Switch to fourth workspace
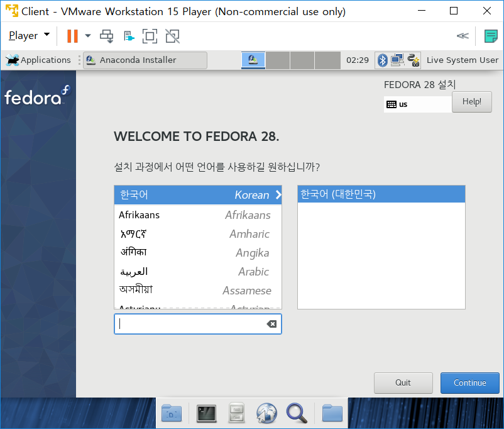Viewport: 504px width, 429px height. [x=327, y=60]
